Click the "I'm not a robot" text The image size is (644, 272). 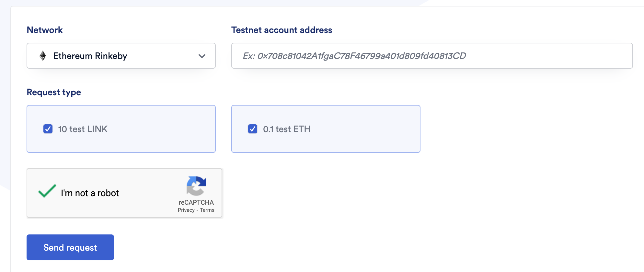90,193
